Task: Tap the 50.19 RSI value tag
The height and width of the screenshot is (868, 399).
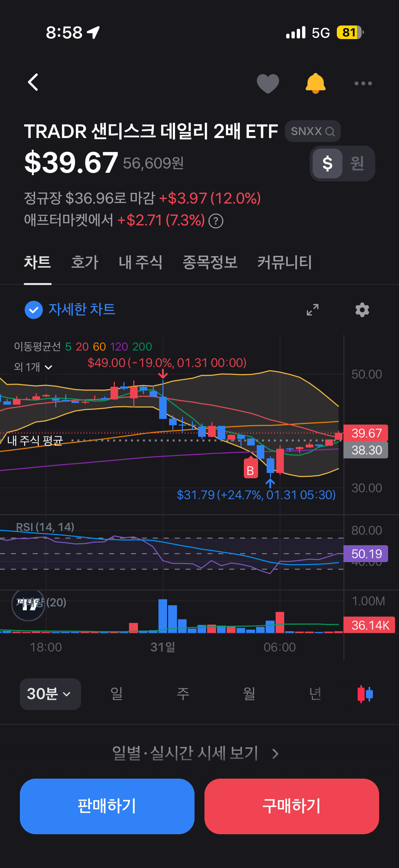Action: pos(366,554)
